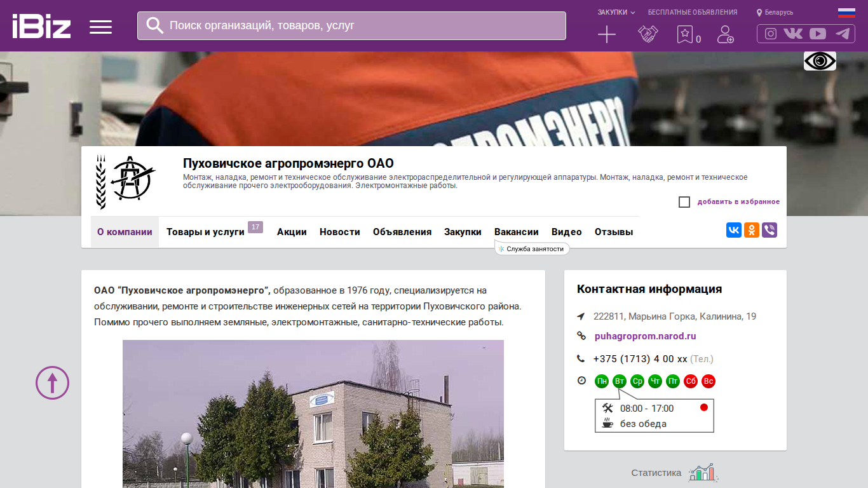Click the address '222811, Марьина Горка, Калинина, 19'
The height and width of the screenshot is (488, 868).
click(x=675, y=316)
